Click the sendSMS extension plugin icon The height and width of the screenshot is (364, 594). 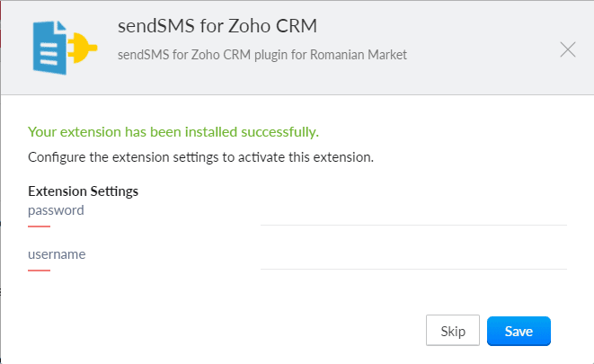coord(65,48)
